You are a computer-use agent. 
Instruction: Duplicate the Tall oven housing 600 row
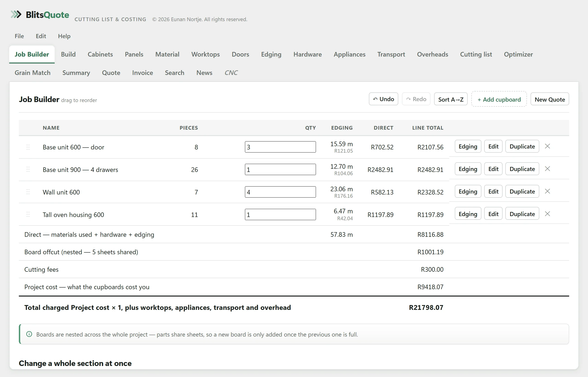point(522,214)
